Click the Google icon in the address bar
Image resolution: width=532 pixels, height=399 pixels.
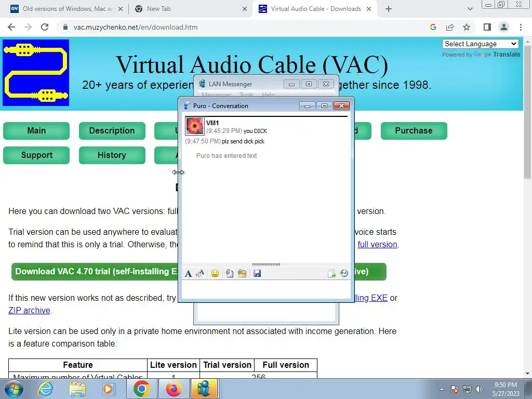point(433,27)
